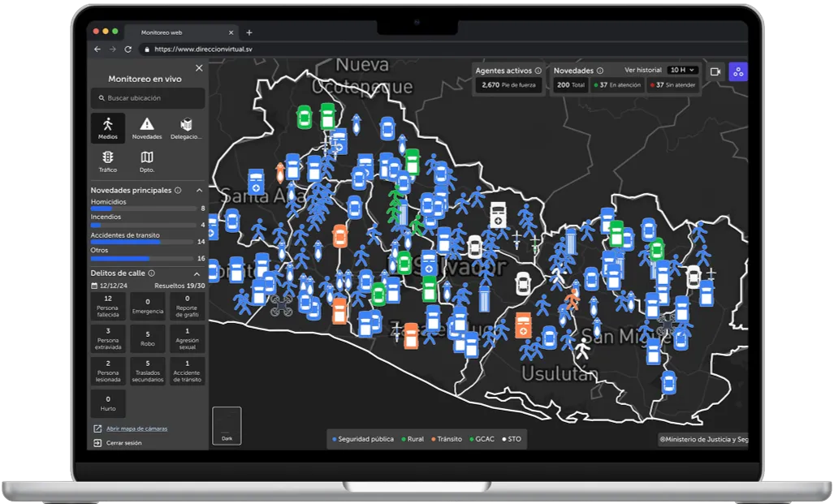Click the Incendios progress bar
The height and width of the screenshot is (504, 834).
pyautogui.click(x=144, y=226)
